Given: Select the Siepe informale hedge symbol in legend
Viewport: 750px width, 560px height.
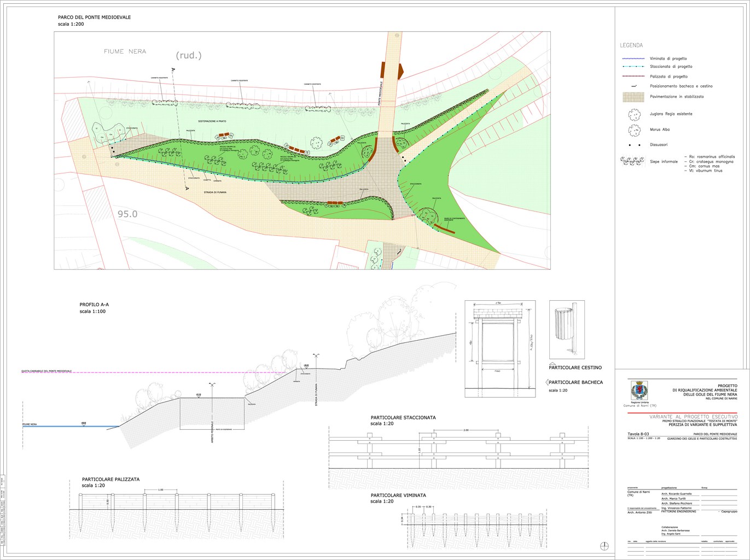Looking at the screenshot, I should coord(631,161).
